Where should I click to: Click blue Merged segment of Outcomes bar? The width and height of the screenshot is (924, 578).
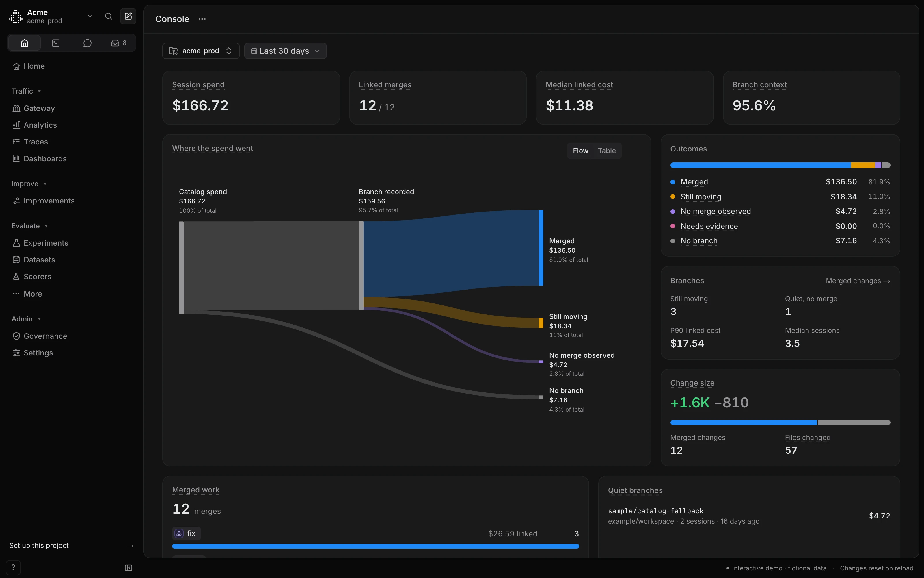tap(760, 166)
